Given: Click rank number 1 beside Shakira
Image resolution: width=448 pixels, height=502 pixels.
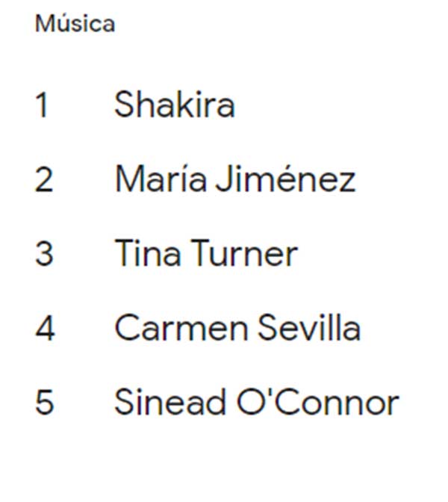Looking at the screenshot, I should 43,105.
